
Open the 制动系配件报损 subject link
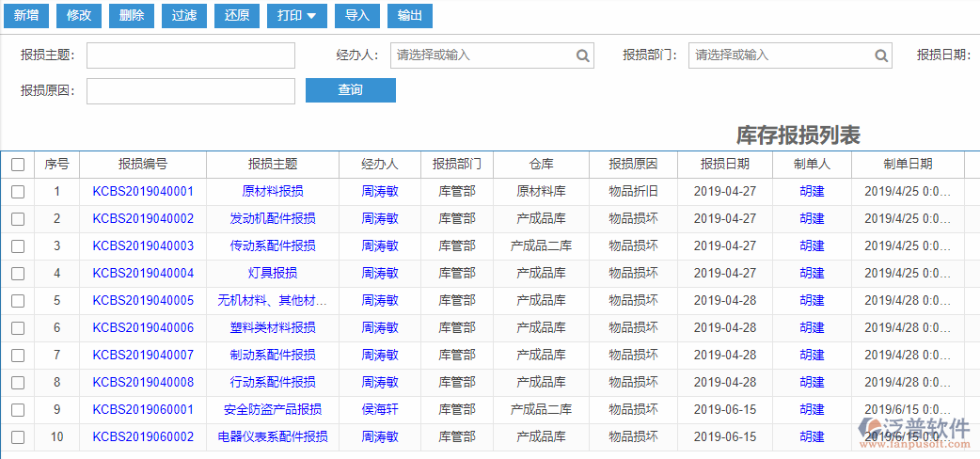pos(273,355)
